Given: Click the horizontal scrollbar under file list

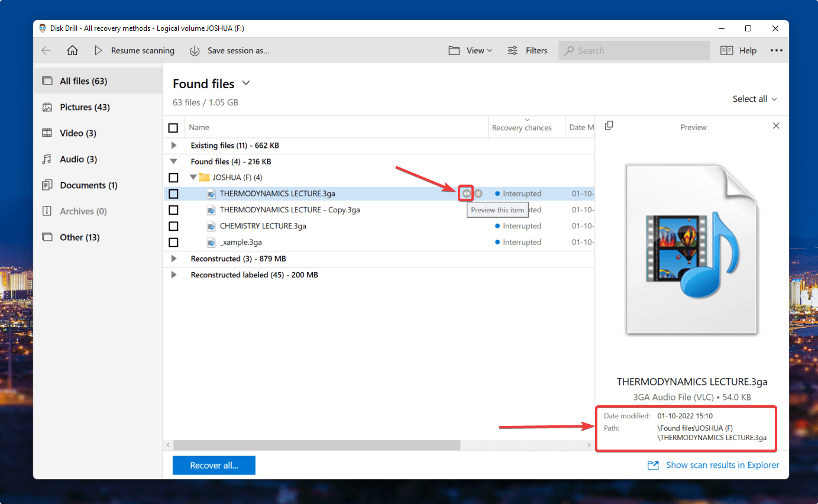Looking at the screenshot, I should pyautogui.click(x=316, y=445).
